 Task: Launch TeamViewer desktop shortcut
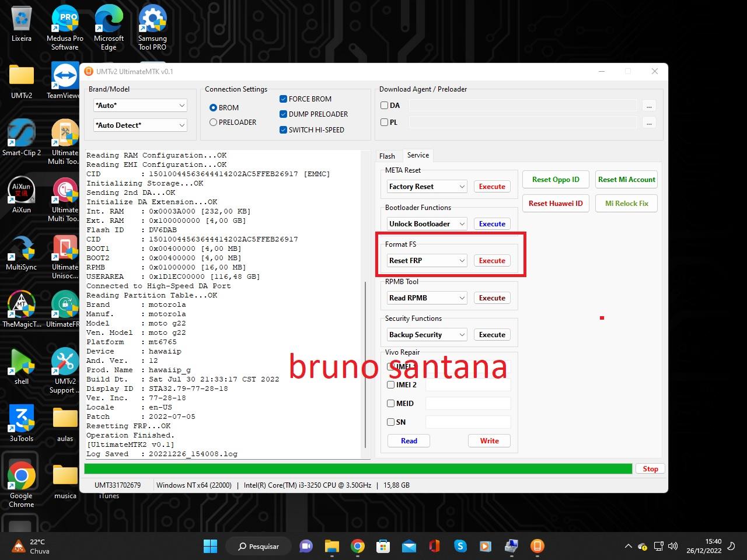click(x=64, y=81)
